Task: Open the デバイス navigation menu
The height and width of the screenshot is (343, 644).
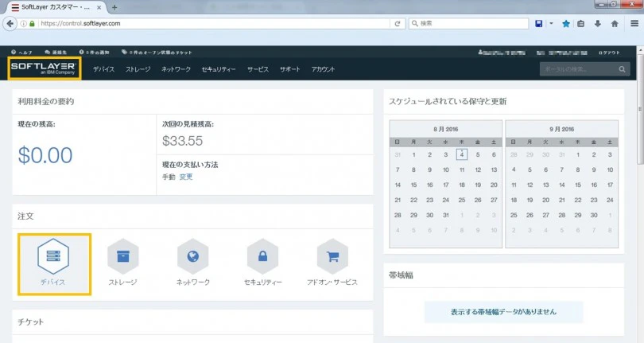Action: 103,69
